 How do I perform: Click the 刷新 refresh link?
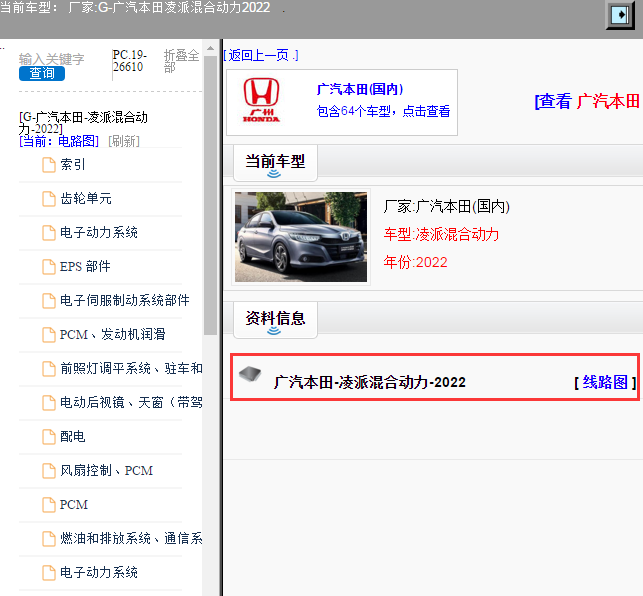click(x=124, y=141)
